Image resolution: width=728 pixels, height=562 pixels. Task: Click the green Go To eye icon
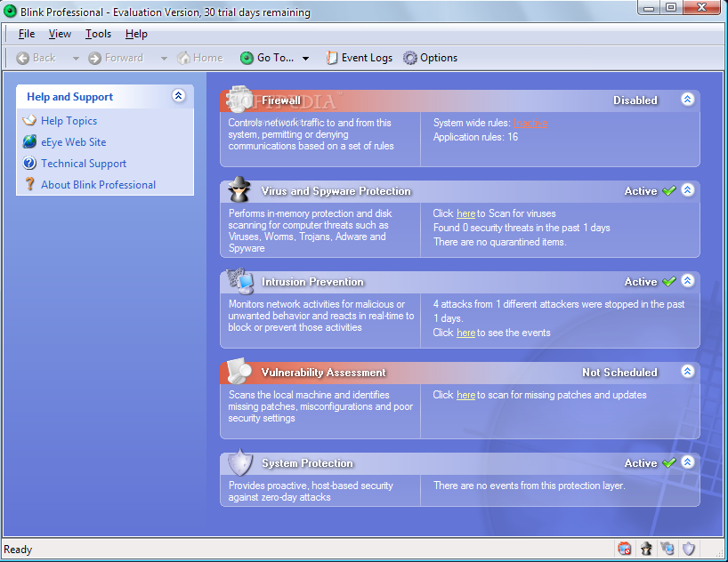point(247,58)
